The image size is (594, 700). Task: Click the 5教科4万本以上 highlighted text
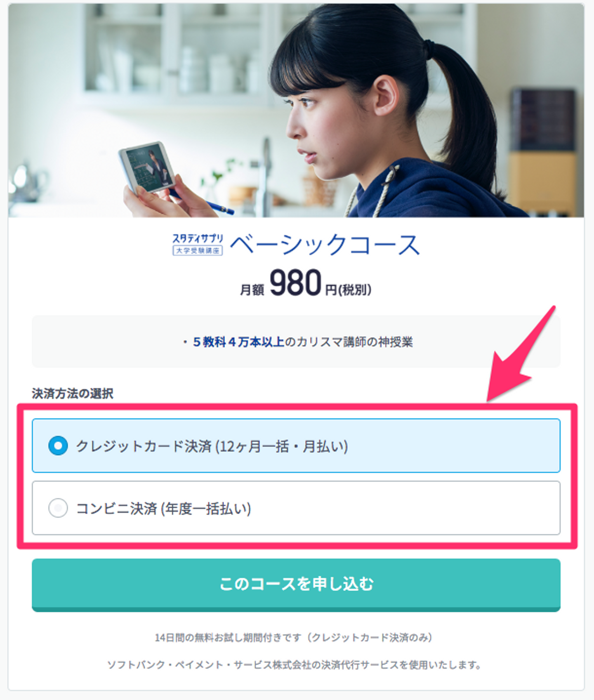[x=238, y=342]
